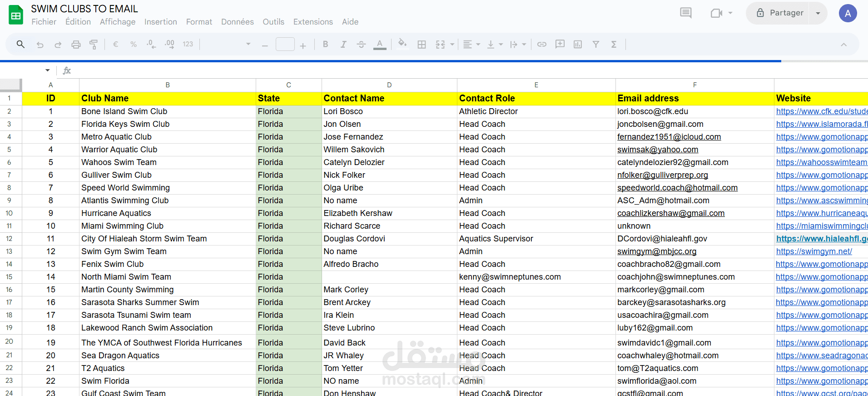Image resolution: width=868 pixels, height=396 pixels.
Task: Decrease font size with minus icon
Action: 265,45
